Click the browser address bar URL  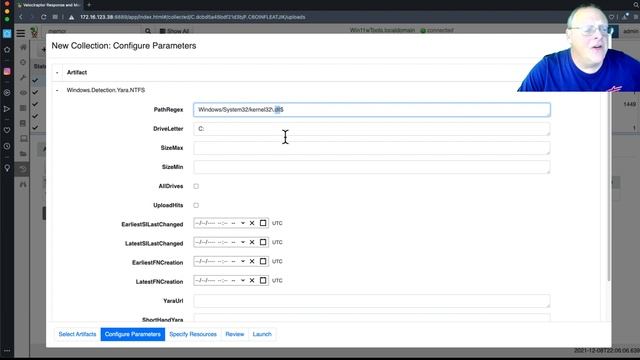tap(193, 17)
